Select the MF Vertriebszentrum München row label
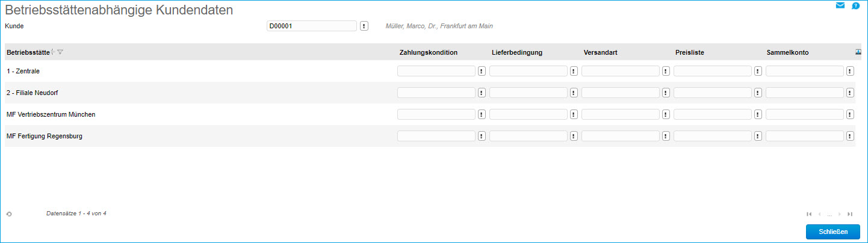 point(51,114)
